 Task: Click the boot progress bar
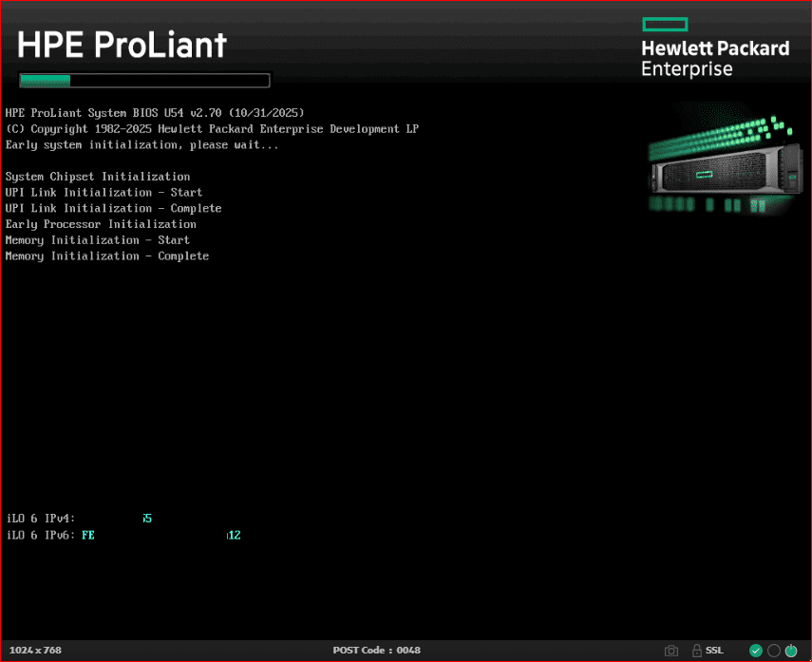[x=144, y=81]
